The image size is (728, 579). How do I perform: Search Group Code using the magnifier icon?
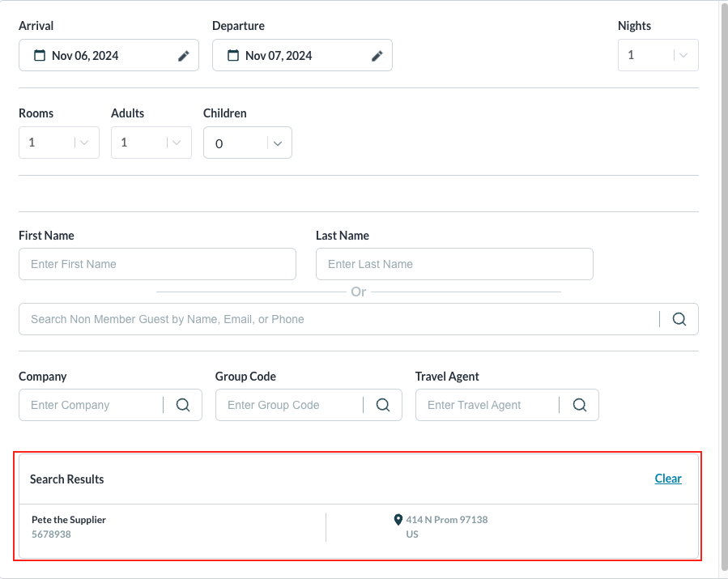[x=383, y=405]
